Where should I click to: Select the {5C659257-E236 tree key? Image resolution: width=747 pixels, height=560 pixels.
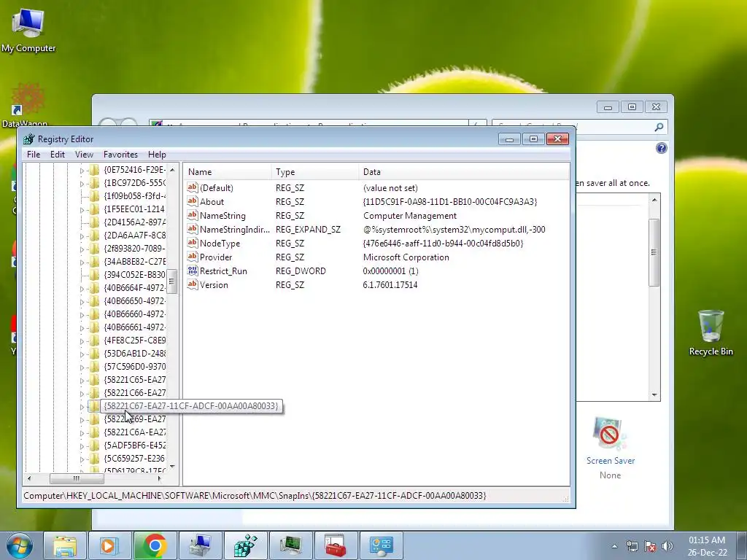click(135, 458)
